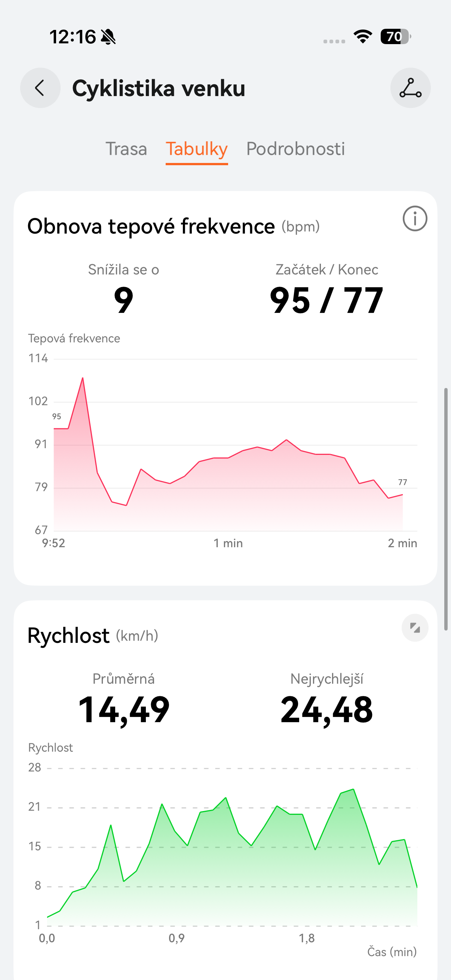Open the route track icon in header
Viewport: 451px width, 980px height.
coord(410,88)
